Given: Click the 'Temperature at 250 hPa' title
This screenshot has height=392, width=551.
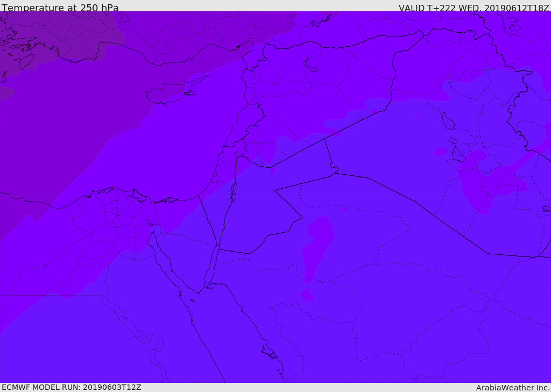Looking at the screenshot, I should pyautogui.click(x=60, y=8).
